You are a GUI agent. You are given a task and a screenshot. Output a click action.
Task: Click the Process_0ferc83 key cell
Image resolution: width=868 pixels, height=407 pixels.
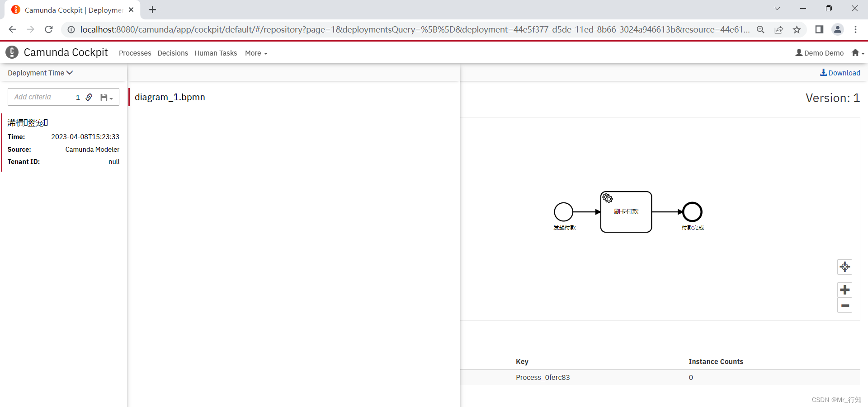click(542, 377)
